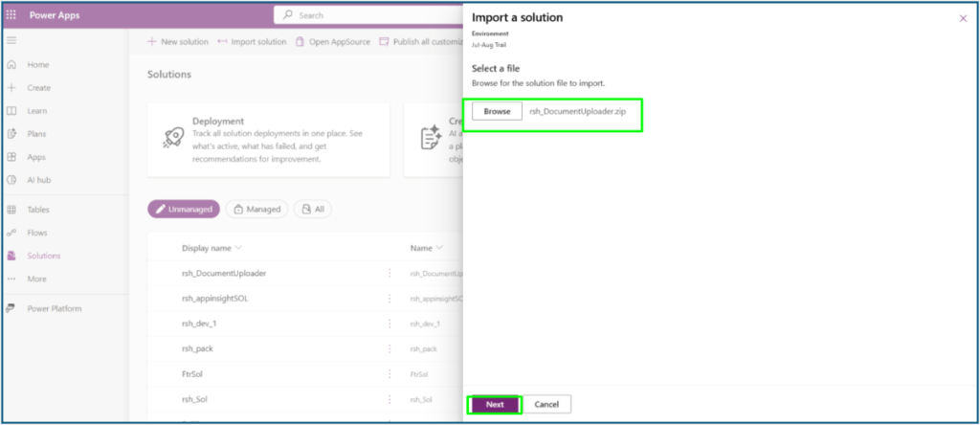Click New solution in command bar
The height and width of the screenshot is (425, 980).
[177, 42]
